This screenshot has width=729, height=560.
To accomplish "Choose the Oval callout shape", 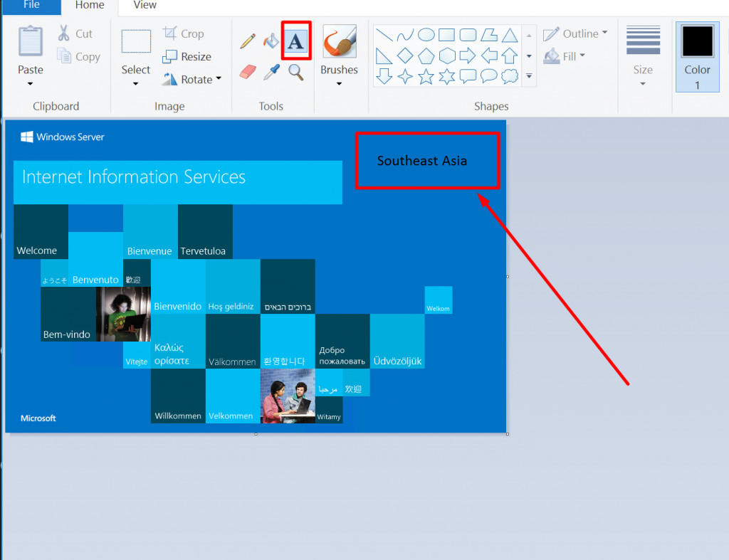I will click(x=488, y=76).
